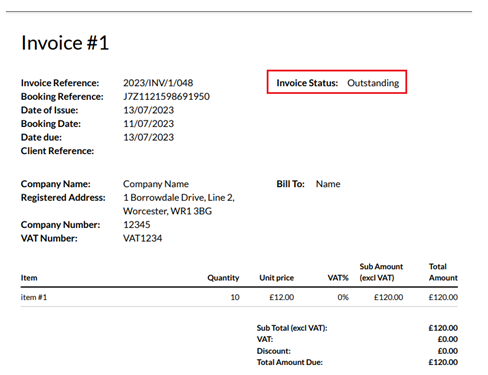The height and width of the screenshot is (375, 488).
Task: Click VAT number value VAT1234
Action: pyautogui.click(x=143, y=238)
